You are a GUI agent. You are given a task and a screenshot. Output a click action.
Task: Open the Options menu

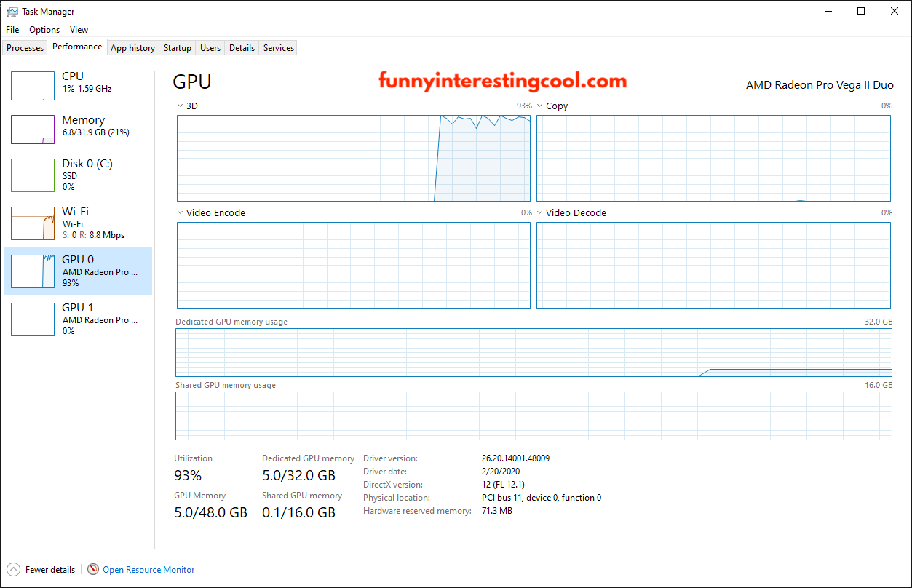[x=44, y=30]
